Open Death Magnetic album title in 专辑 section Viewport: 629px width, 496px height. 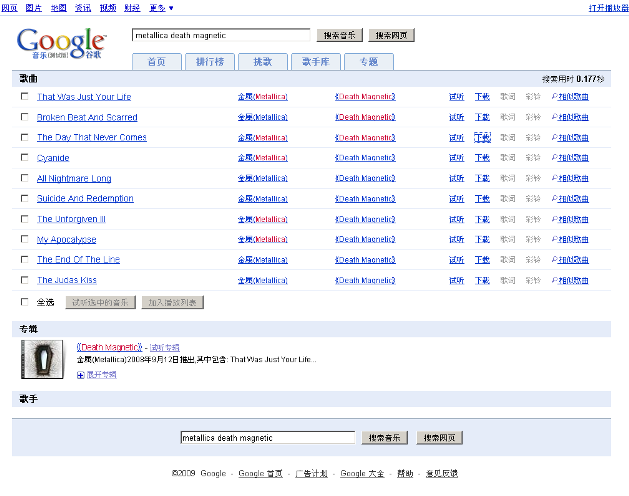click(110, 347)
